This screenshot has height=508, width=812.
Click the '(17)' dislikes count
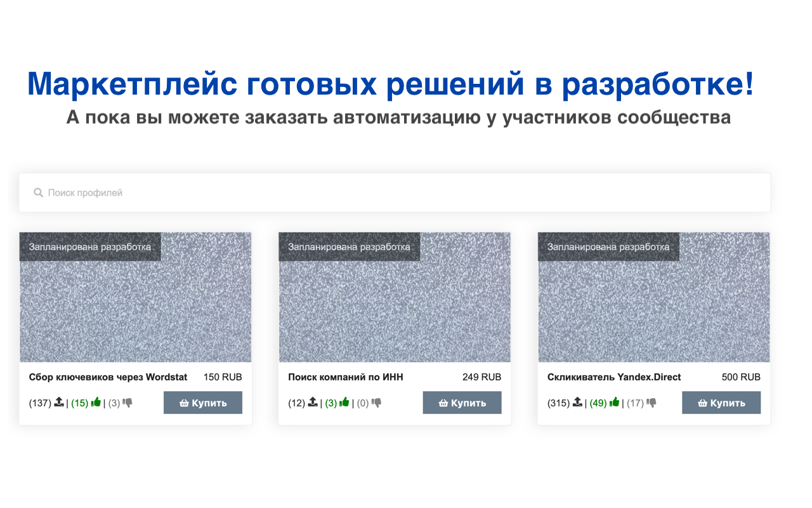click(635, 403)
